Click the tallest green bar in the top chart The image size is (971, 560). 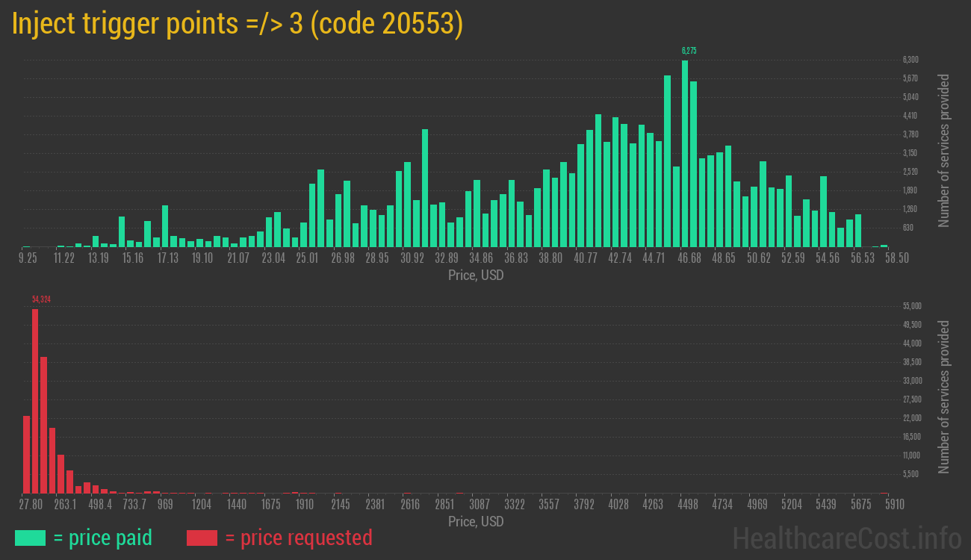point(685,153)
